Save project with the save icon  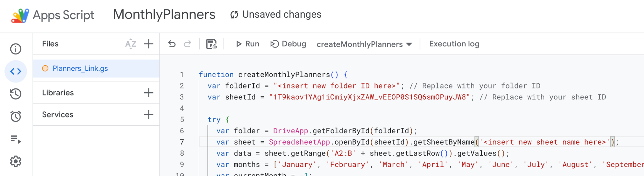click(x=211, y=44)
